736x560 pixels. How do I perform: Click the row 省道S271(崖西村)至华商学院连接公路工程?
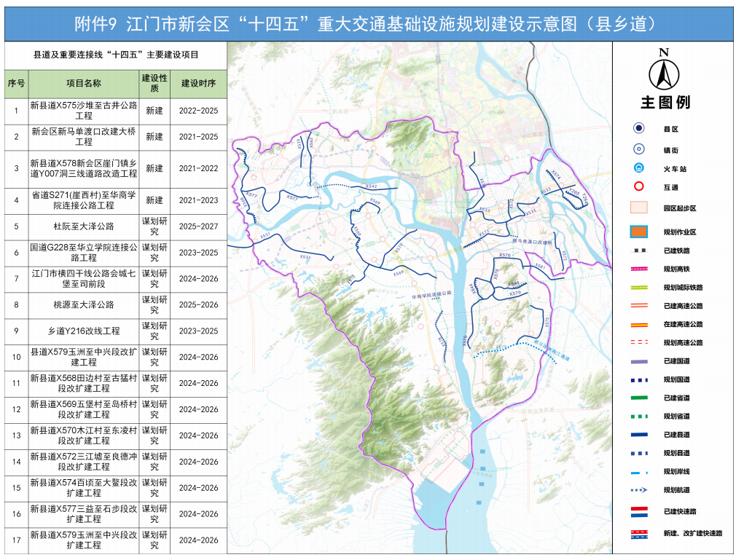click(116, 201)
